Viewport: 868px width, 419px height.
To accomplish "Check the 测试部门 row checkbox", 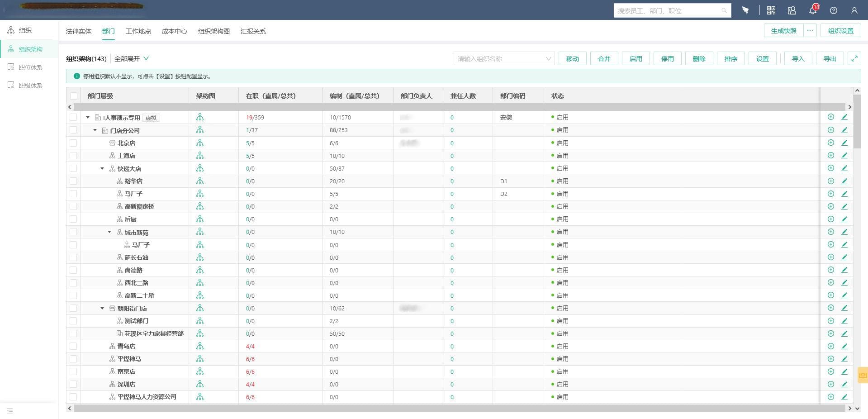I will point(73,321).
